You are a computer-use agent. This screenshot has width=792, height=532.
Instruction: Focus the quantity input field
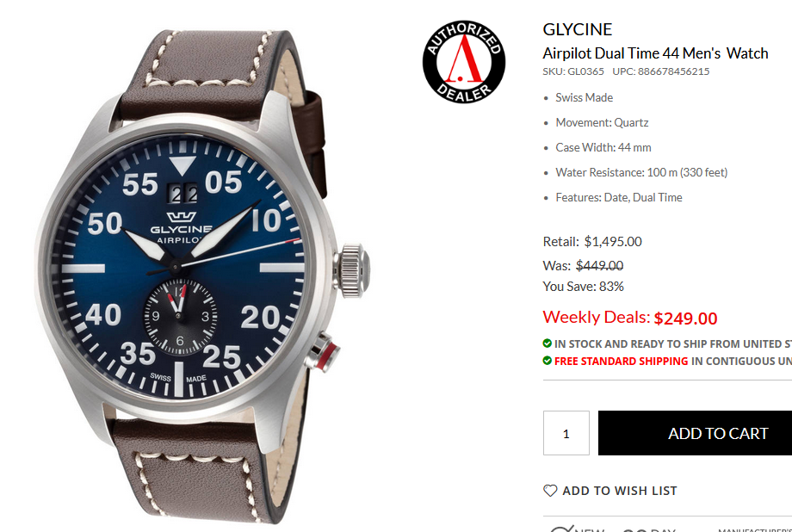click(x=566, y=433)
